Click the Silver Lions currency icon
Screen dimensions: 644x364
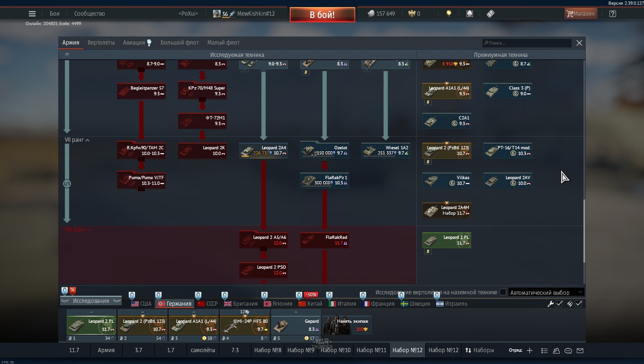(371, 14)
